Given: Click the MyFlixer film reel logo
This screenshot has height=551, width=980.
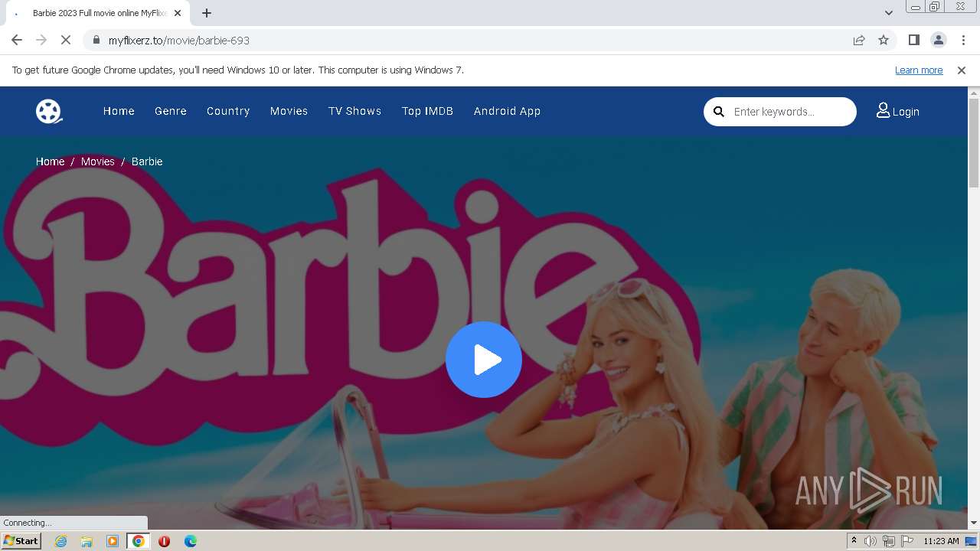Looking at the screenshot, I should [x=49, y=111].
